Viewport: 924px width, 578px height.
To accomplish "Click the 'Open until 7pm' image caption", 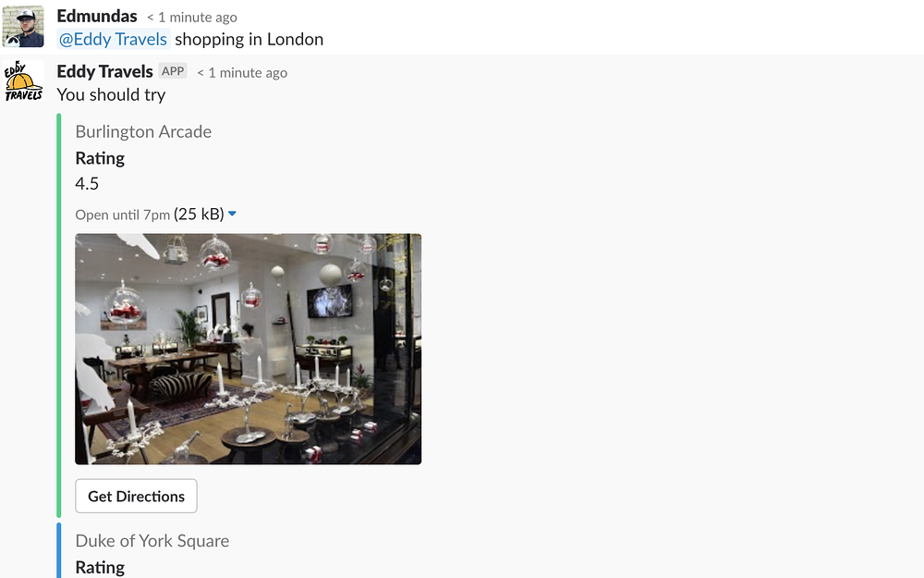I will point(123,215).
